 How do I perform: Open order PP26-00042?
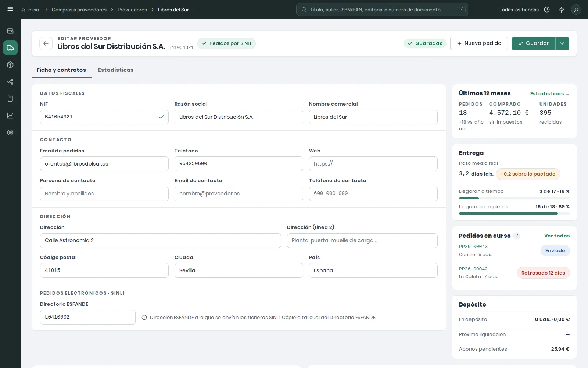click(473, 269)
